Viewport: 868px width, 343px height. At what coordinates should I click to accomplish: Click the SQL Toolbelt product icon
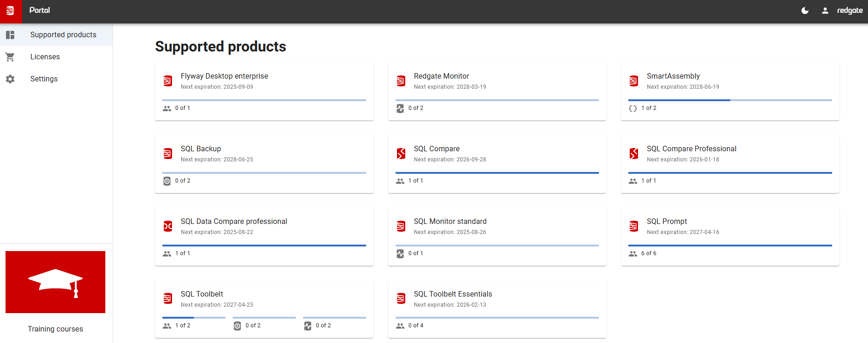click(168, 299)
